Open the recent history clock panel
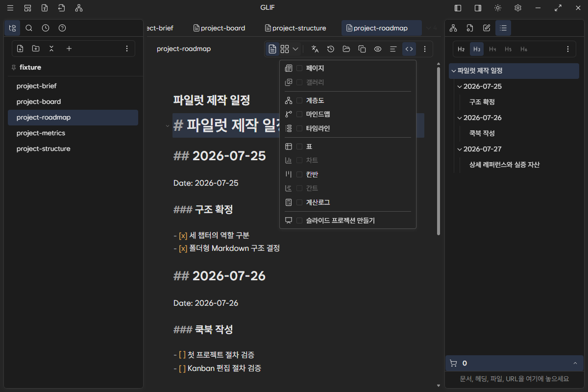The image size is (588, 392). (x=46, y=28)
